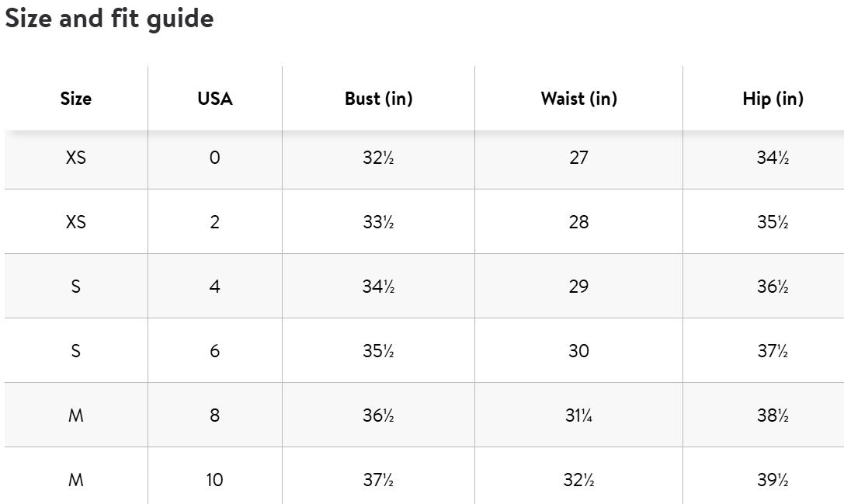Select the USA size 2 cell
This screenshot has height=504, width=844.
215,222
